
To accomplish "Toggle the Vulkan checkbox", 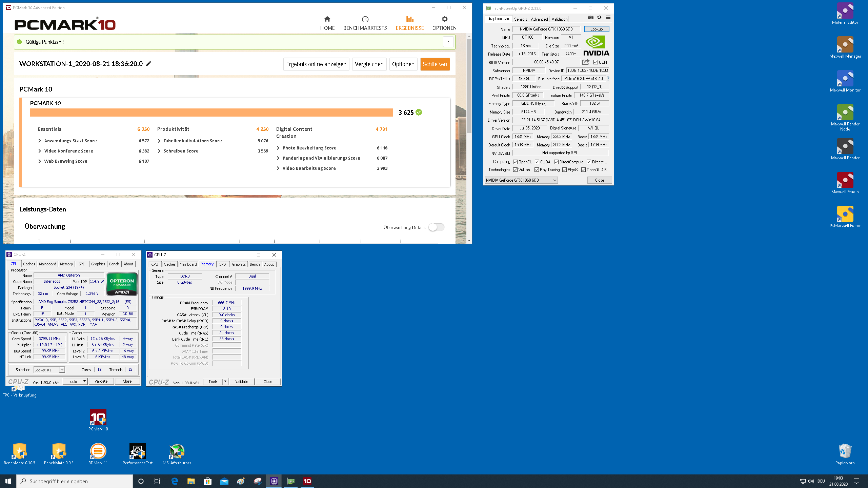I will (515, 170).
